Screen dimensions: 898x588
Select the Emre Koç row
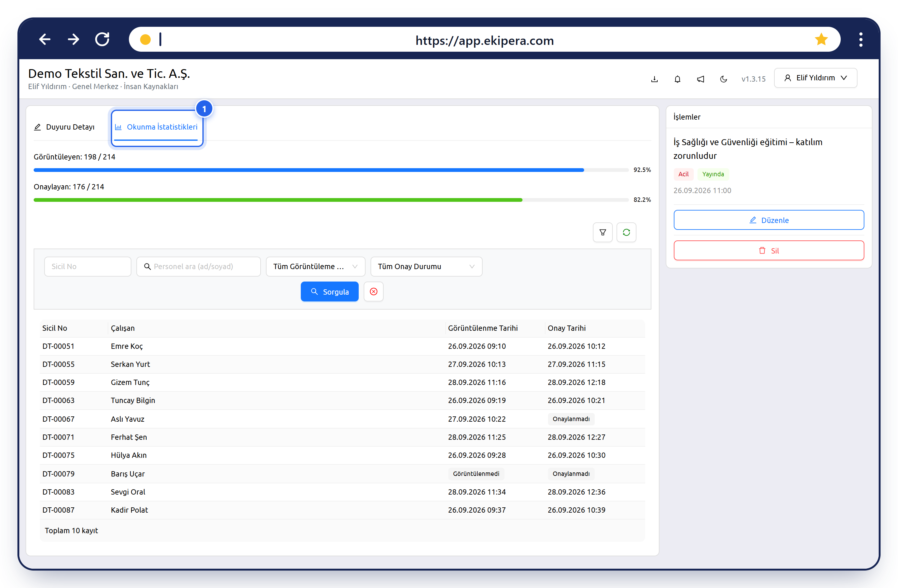pos(342,346)
